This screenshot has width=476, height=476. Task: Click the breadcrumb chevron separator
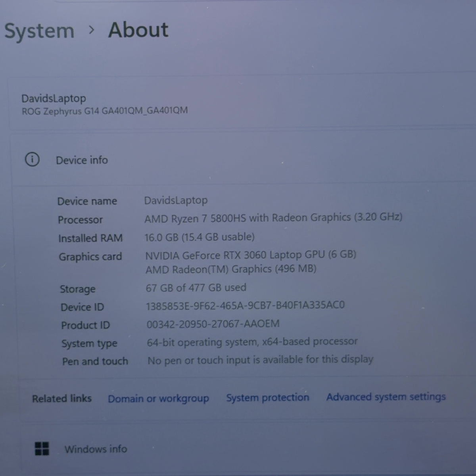[92, 30]
